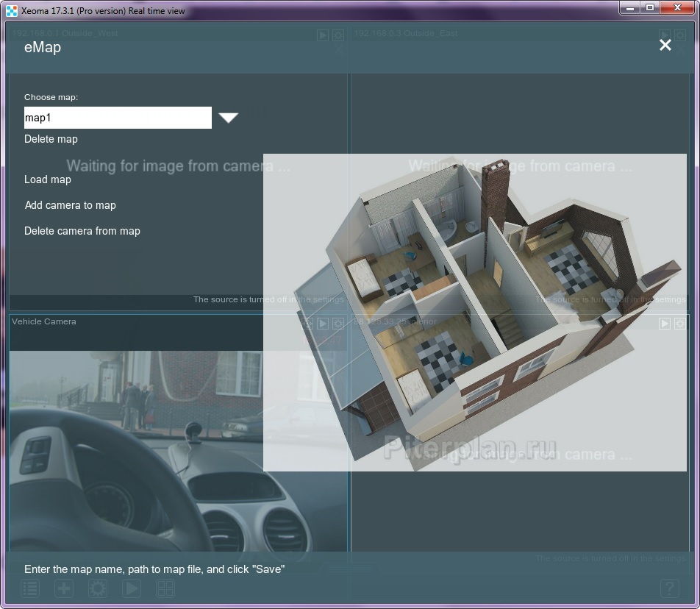The image size is (700, 609).
Task: Open settings gear of the Interior camera
Action: (x=680, y=323)
